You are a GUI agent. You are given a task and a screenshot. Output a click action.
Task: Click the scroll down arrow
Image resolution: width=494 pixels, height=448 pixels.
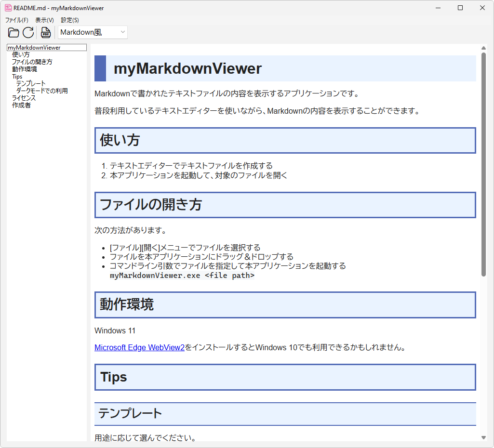[483, 437]
